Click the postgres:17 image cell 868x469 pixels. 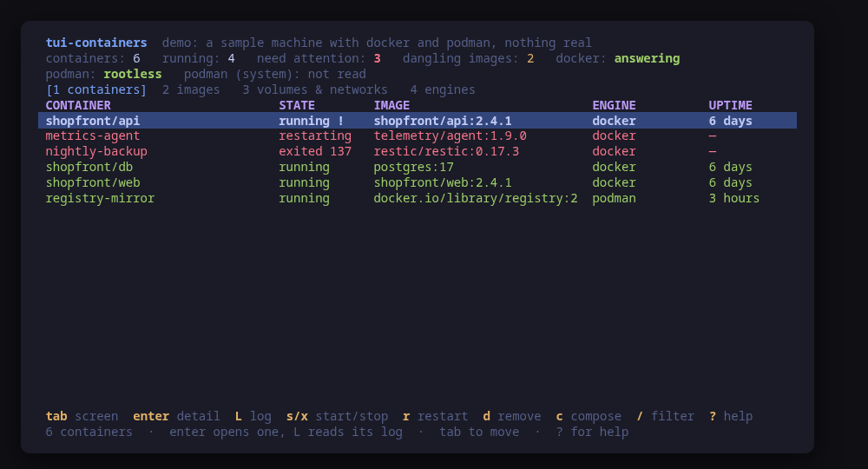click(413, 168)
